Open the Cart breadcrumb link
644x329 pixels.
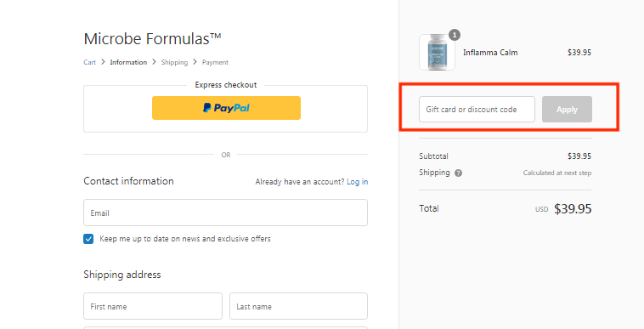pyautogui.click(x=89, y=62)
